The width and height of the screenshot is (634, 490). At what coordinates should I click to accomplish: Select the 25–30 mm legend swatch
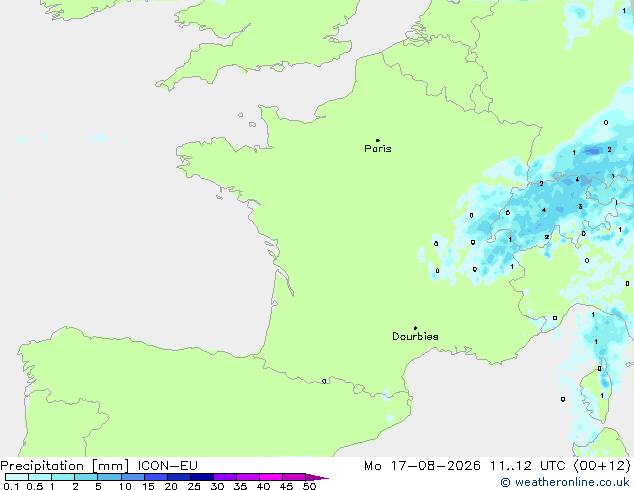tap(202, 477)
